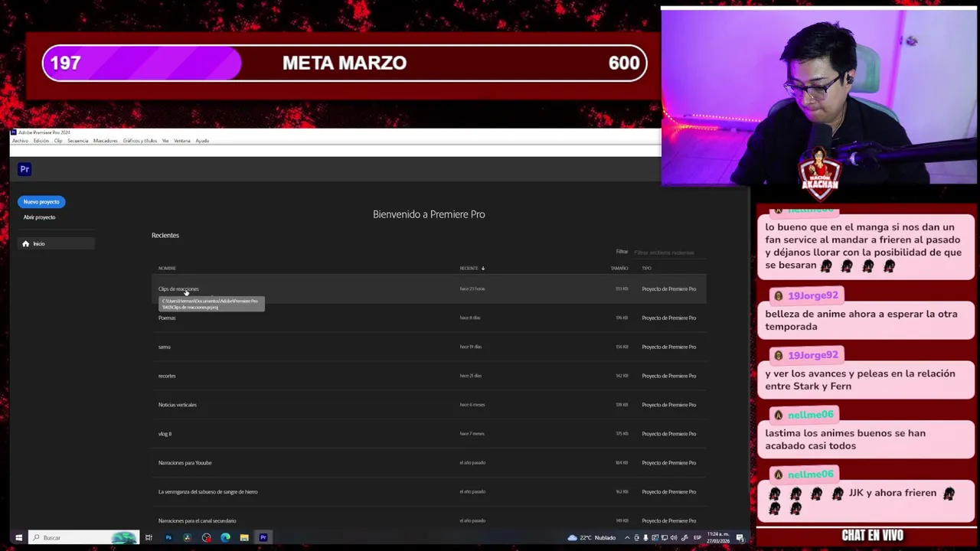Click the Nuevo proyecto button
980x551 pixels.
pos(41,202)
